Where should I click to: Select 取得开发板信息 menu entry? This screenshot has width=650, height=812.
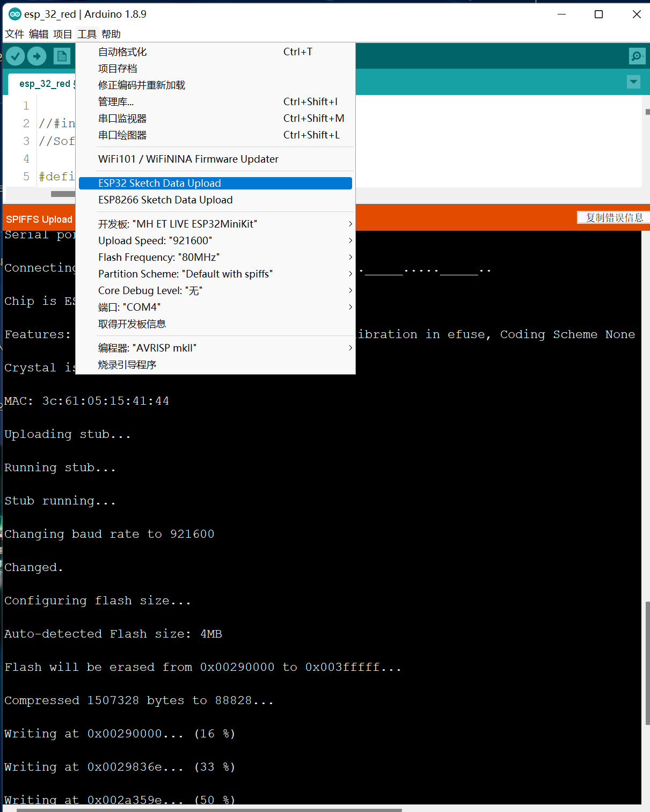(x=215, y=324)
